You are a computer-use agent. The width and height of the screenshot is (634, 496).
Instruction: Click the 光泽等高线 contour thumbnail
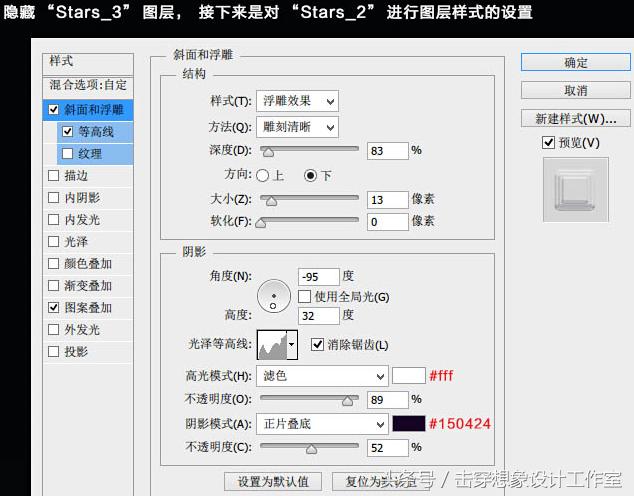[272, 345]
